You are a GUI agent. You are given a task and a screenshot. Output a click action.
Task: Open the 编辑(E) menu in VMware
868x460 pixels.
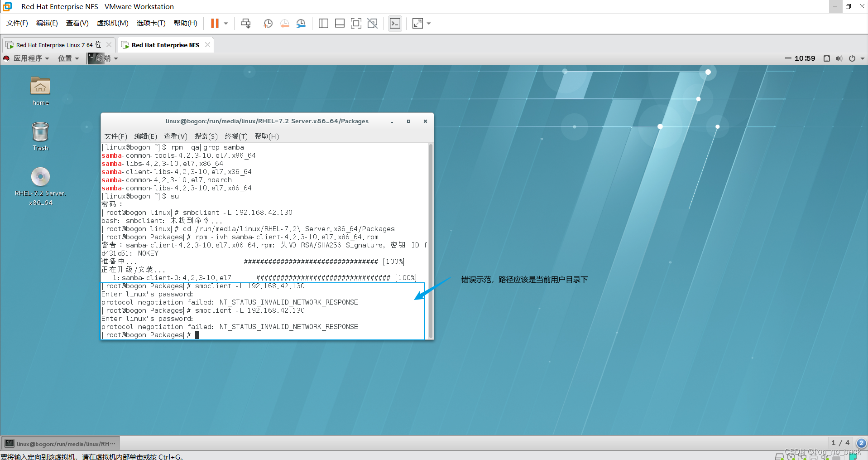pyautogui.click(x=47, y=23)
